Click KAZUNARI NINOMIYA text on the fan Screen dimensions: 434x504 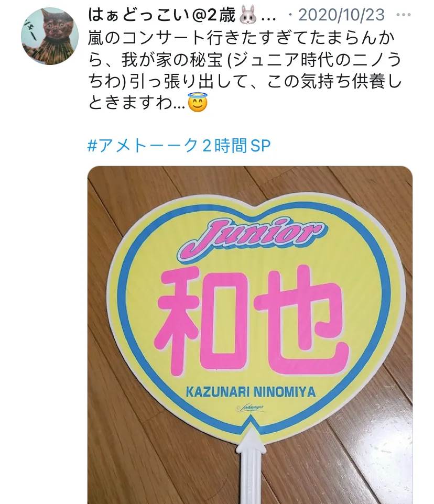(x=251, y=392)
